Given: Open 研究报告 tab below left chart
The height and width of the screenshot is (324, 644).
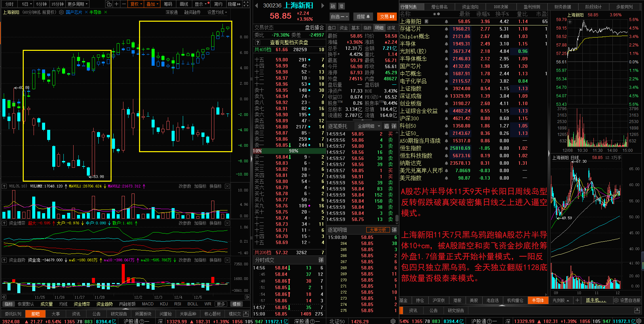Looking at the screenshot, I should click(119, 314).
